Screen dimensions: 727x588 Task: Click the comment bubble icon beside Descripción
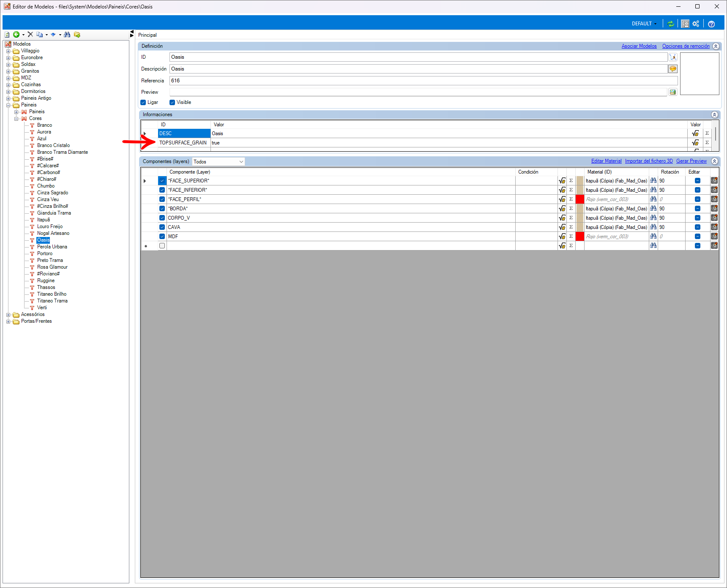(673, 69)
